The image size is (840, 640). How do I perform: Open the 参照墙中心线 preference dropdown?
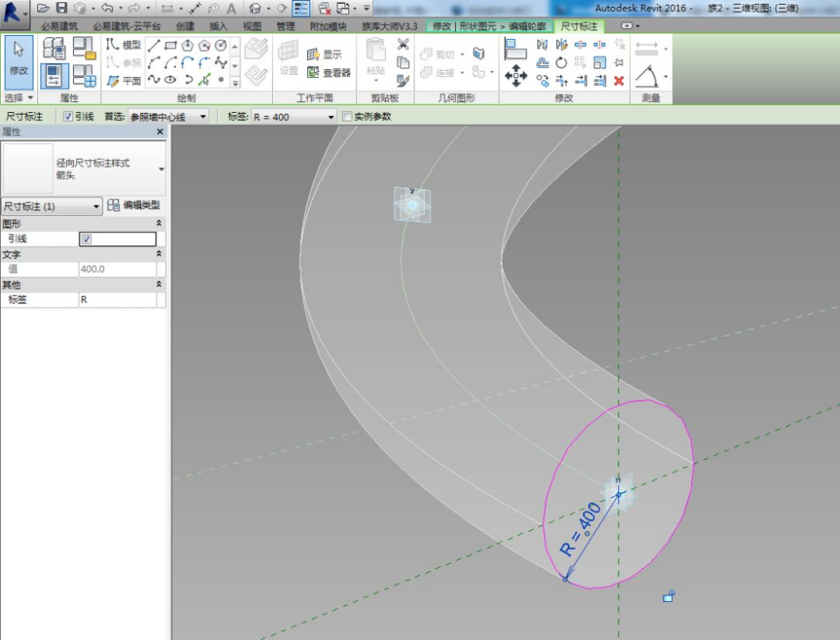click(204, 117)
